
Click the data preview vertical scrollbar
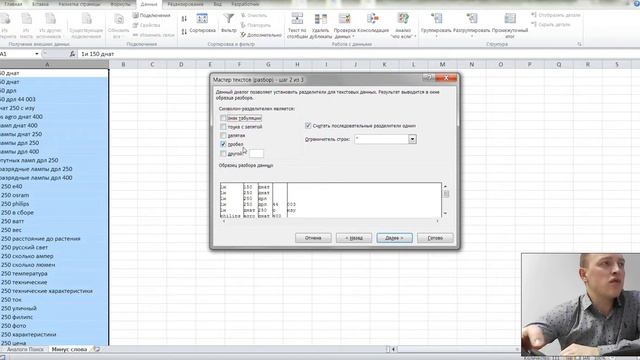tap(446, 200)
